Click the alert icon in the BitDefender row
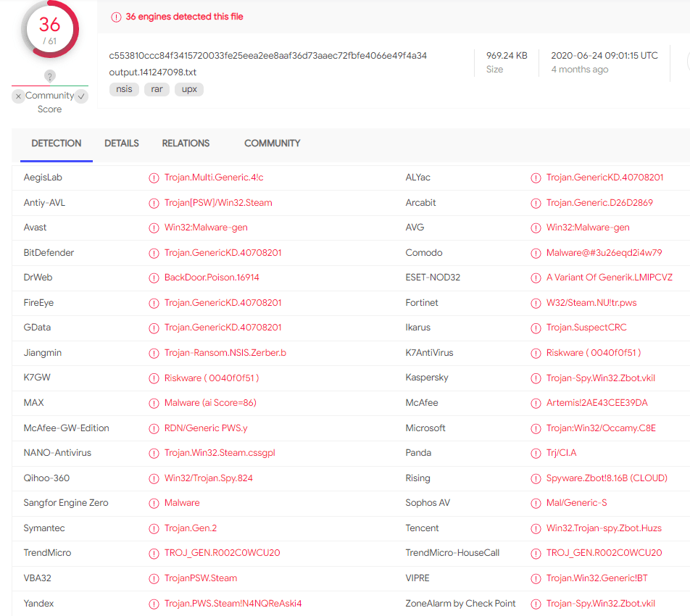 154,254
